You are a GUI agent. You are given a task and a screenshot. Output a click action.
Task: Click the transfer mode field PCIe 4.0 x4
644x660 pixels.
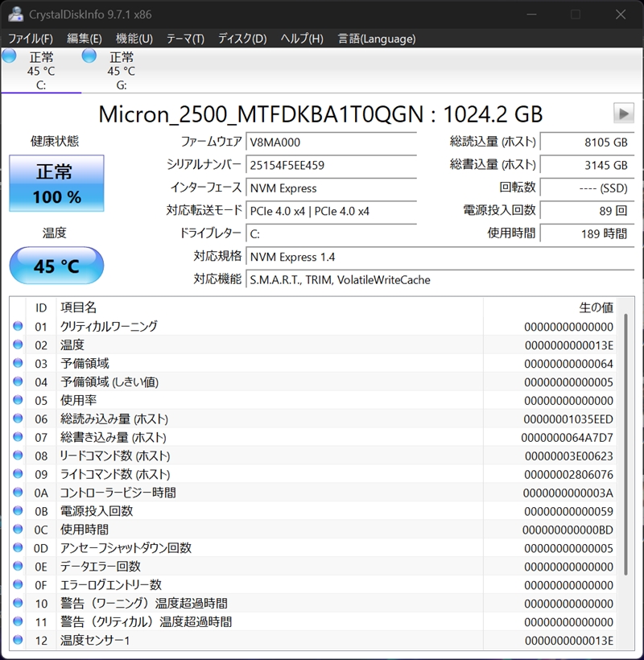pos(332,211)
